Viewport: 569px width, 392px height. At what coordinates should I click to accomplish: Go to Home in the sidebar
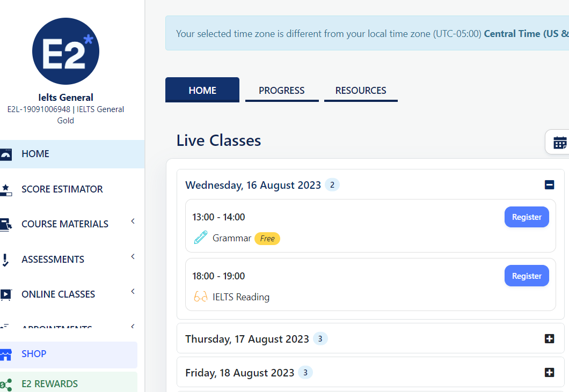pos(35,154)
